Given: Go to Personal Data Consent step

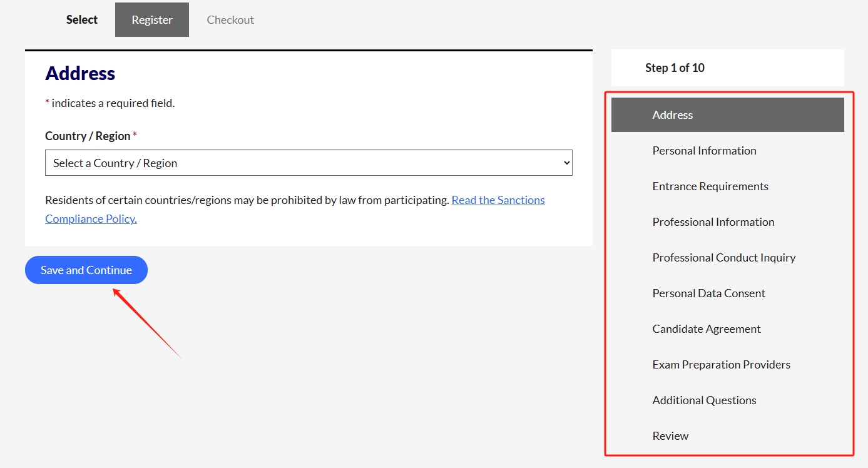Looking at the screenshot, I should coord(708,293).
